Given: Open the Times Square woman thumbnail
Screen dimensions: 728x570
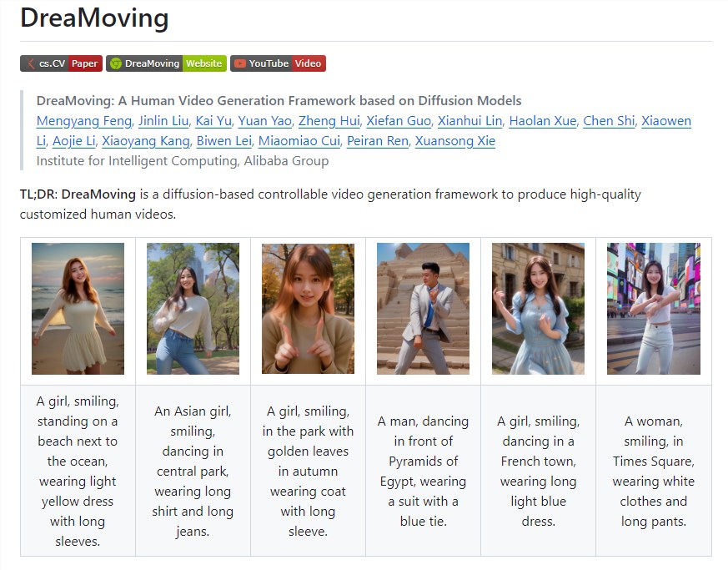Looking at the screenshot, I should pos(653,309).
